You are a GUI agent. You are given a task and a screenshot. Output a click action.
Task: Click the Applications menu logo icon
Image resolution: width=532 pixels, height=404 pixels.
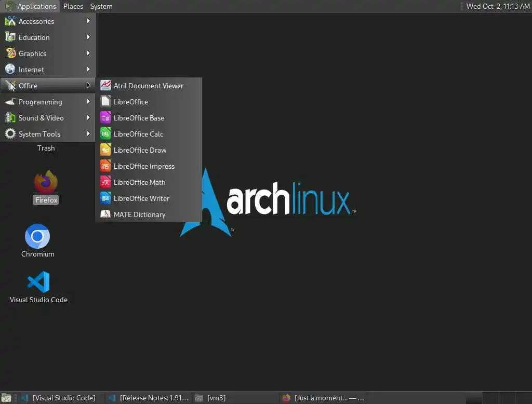coord(9,6)
